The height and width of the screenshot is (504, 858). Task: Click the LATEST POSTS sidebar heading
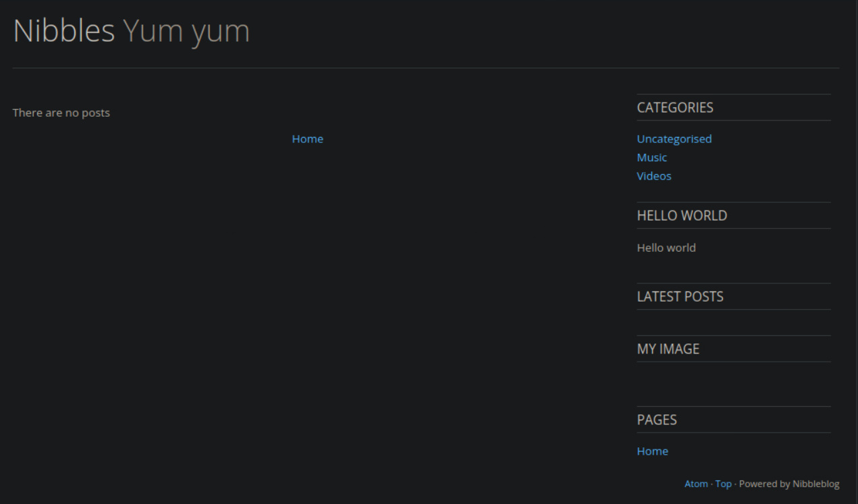coord(680,297)
